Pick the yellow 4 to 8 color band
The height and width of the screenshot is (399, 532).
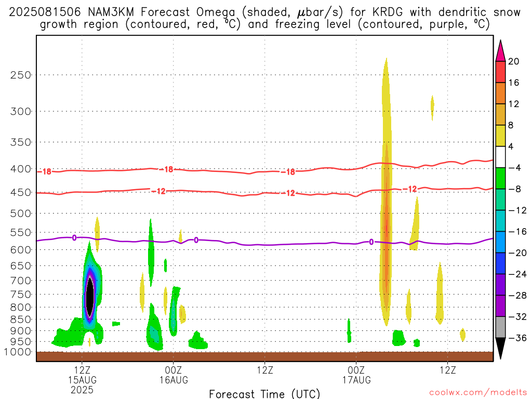pos(500,136)
